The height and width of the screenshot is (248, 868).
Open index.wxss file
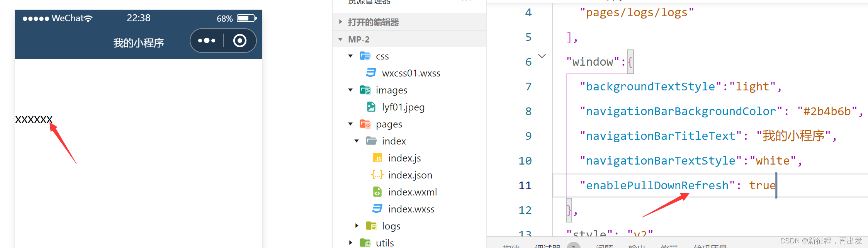[x=411, y=209]
